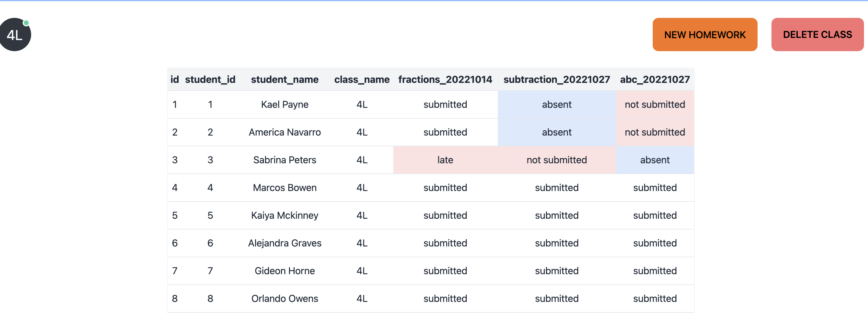Viewport: 868px width, 313px height.
Task: Click Sabrina Peters' late fractions cell
Action: tap(445, 160)
